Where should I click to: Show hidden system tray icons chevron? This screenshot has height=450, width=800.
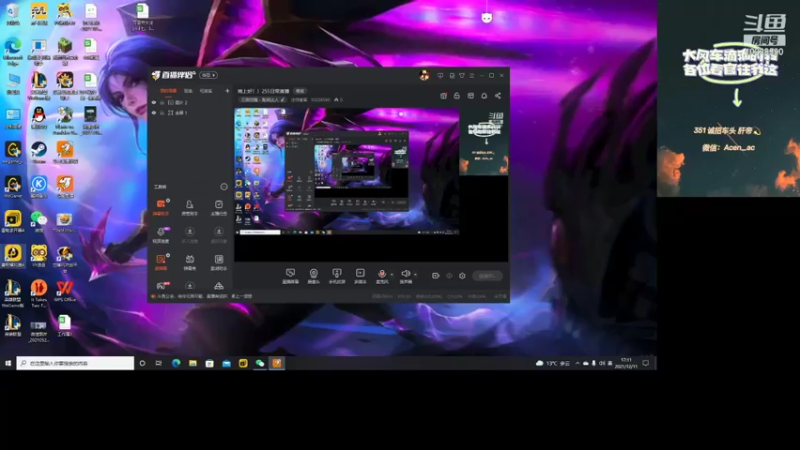[x=578, y=363]
